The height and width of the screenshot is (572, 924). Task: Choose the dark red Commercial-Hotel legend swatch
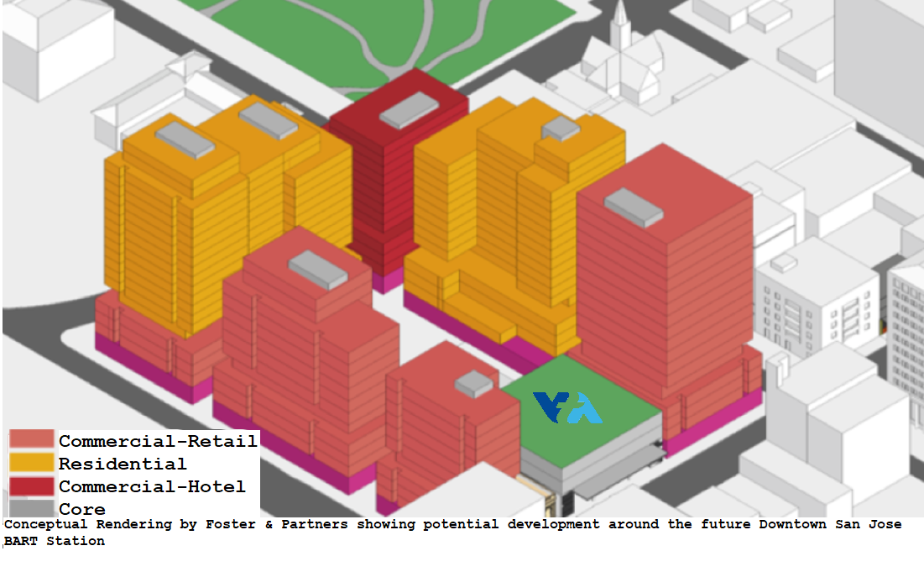click(32, 485)
